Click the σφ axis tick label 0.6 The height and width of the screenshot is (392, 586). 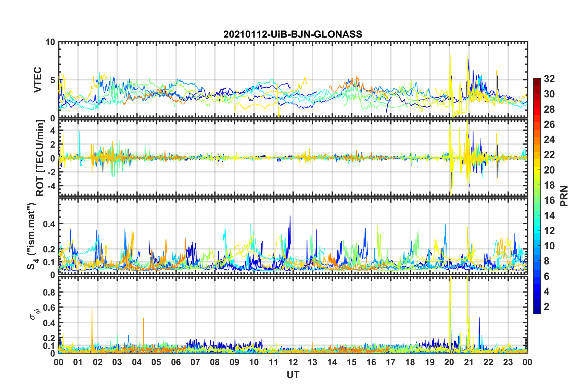pos(49,308)
